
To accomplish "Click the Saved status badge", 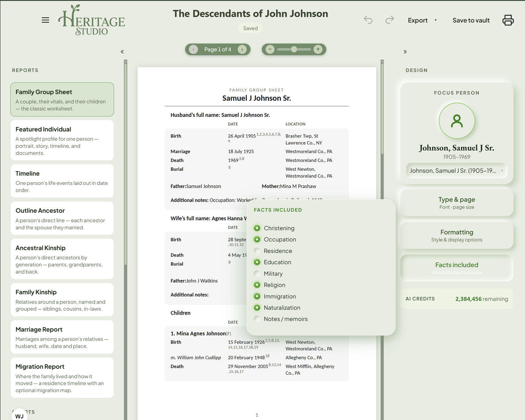I will [251, 28].
